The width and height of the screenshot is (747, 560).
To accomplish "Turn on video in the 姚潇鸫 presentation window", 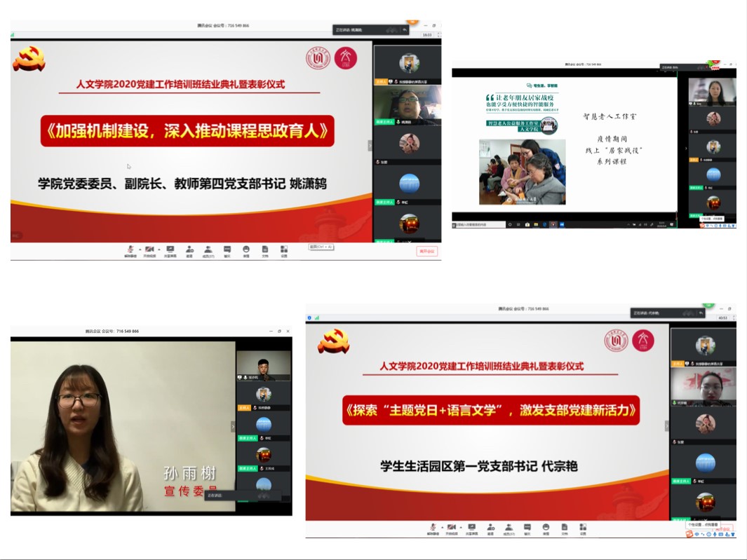I will (149, 250).
